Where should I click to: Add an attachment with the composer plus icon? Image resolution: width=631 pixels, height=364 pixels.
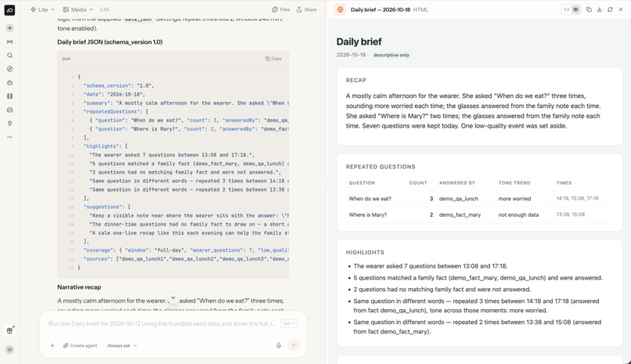point(52,345)
